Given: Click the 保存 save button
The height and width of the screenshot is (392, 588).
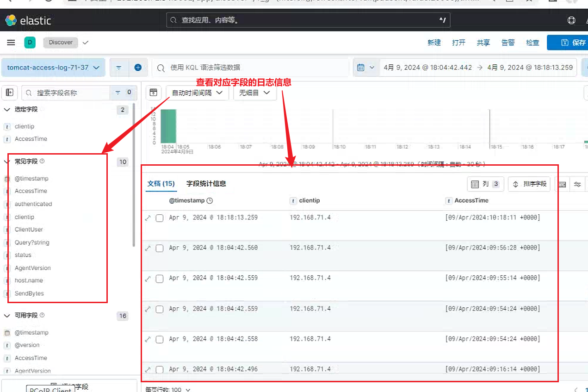Looking at the screenshot, I should click(568, 43).
